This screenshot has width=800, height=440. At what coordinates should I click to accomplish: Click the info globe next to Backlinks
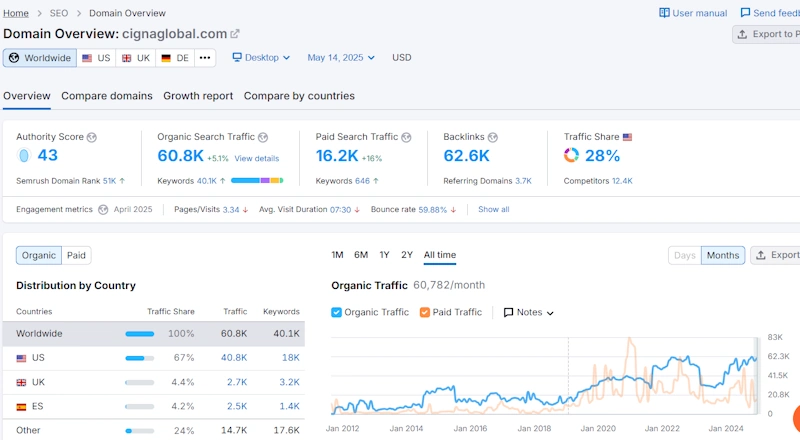493,137
